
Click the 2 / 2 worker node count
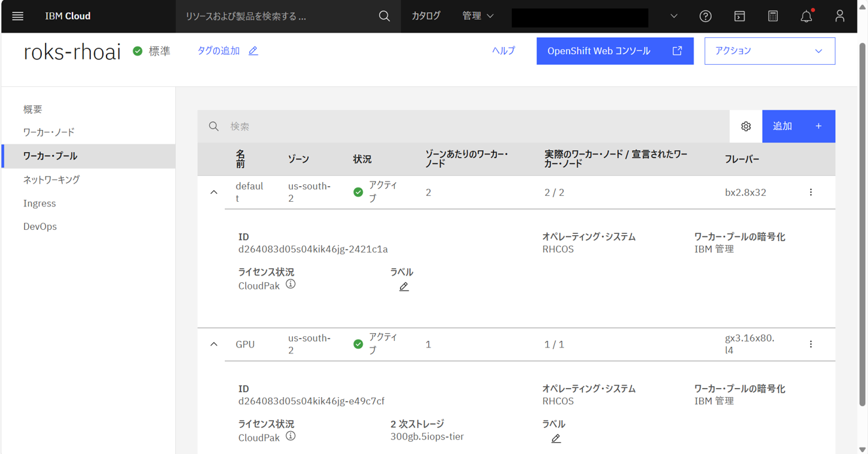coord(554,193)
